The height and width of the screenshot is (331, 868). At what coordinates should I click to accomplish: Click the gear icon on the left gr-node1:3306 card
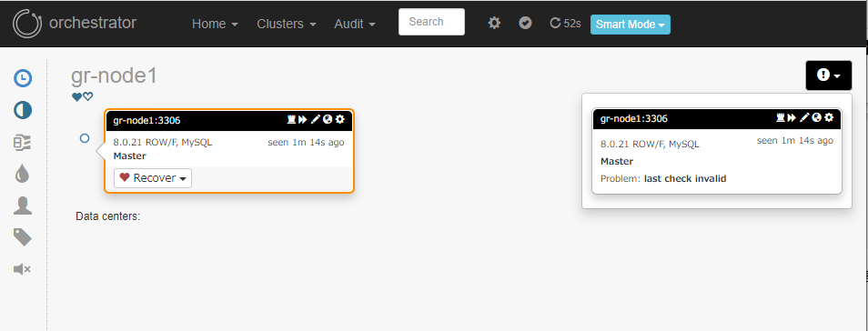tap(340, 119)
